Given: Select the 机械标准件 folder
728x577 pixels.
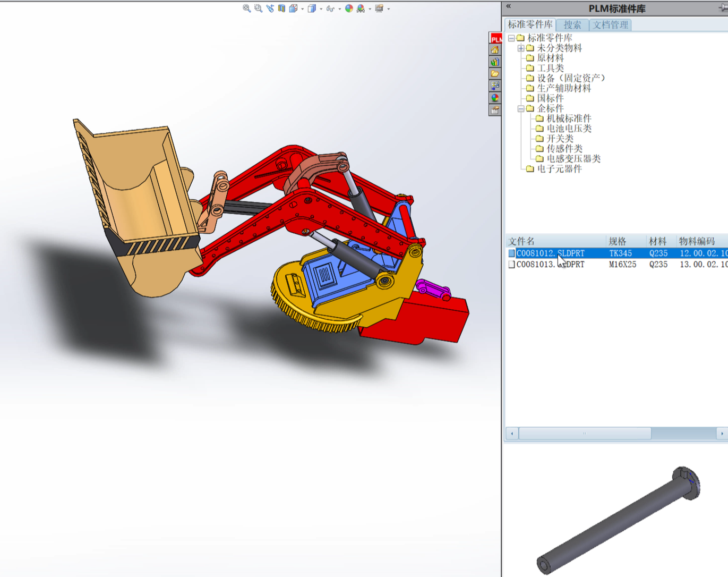Looking at the screenshot, I should [x=569, y=118].
